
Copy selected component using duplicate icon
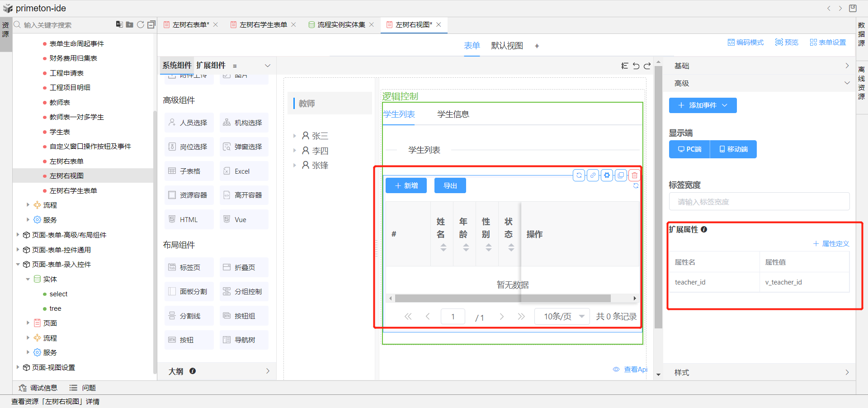621,175
